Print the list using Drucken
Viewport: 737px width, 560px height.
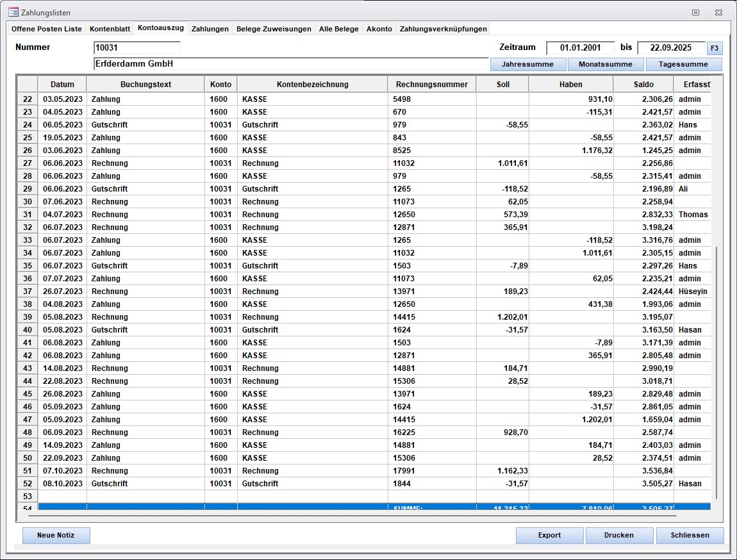(x=619, y=536)
